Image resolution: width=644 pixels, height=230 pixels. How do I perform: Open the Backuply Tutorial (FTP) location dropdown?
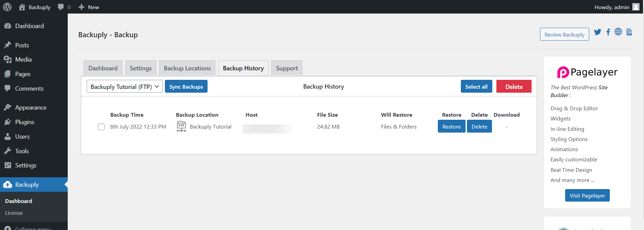pyautogui.click(x=125, y=87)
